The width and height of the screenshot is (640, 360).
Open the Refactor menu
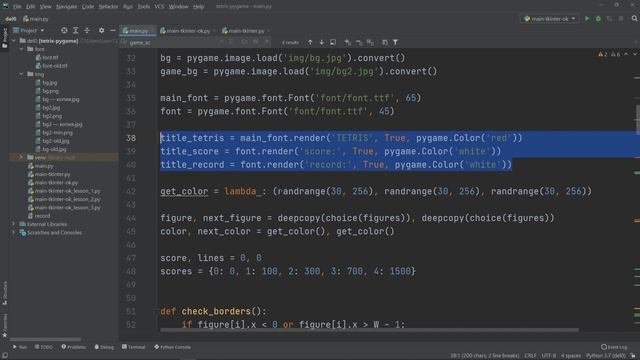click(x=108, y=7)
